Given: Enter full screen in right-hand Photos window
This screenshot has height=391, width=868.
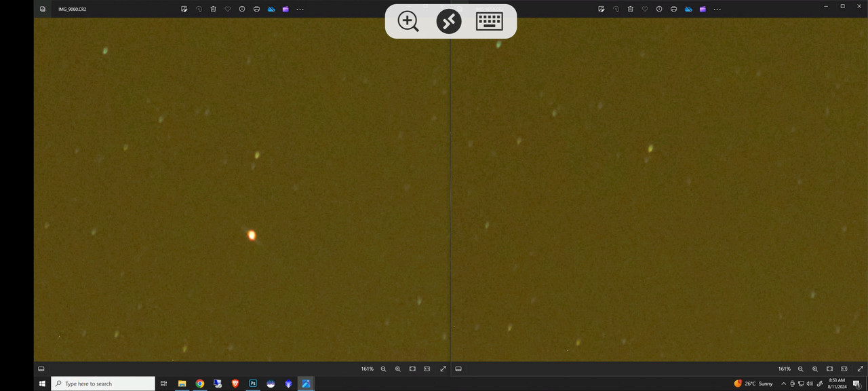Looking at the screenshot, I should (861, 369).
